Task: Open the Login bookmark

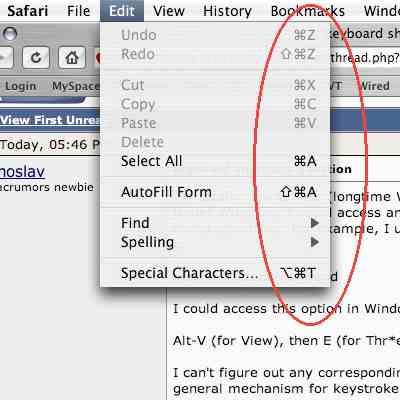Action: [x=21, y=86]
